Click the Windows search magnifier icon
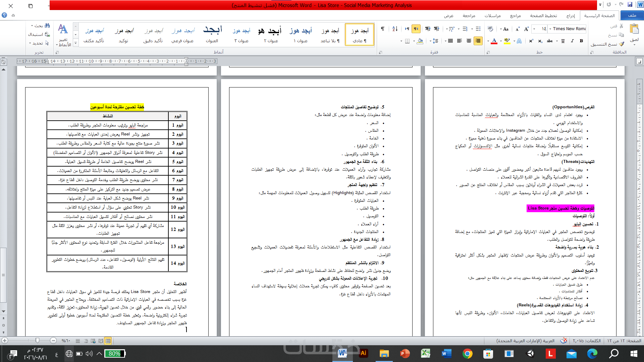 [x=614, y=353]
